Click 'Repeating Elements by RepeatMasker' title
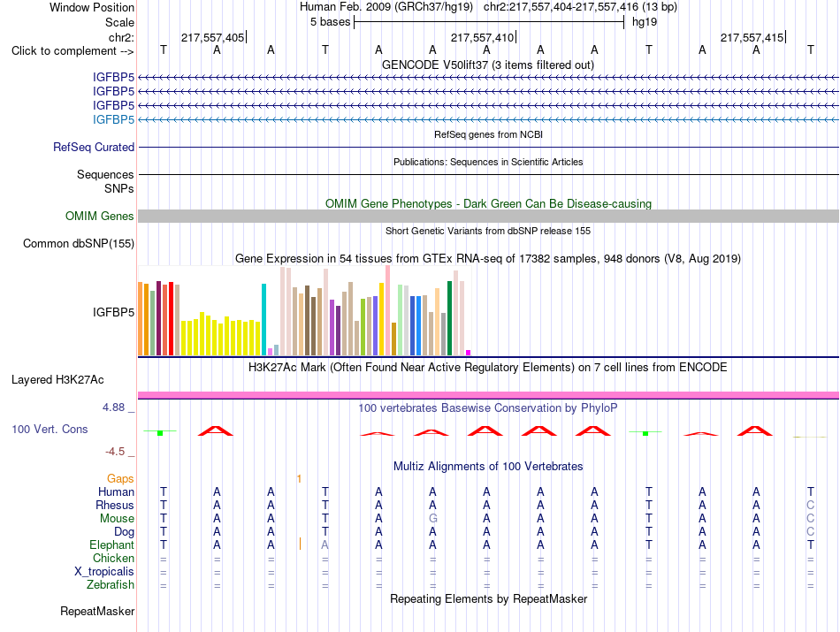This screenshot has width=840, height=632. click(488, 598)
